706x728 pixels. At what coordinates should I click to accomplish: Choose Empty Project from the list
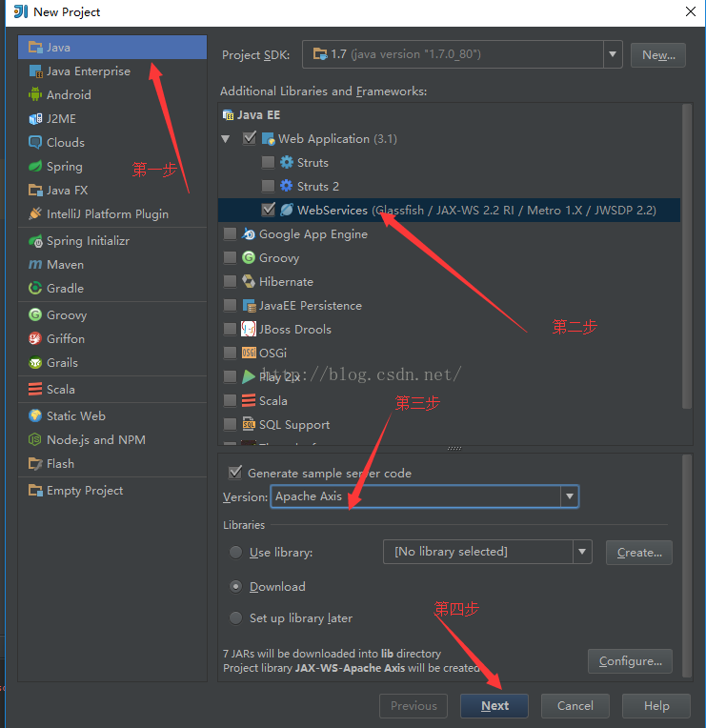112,490
